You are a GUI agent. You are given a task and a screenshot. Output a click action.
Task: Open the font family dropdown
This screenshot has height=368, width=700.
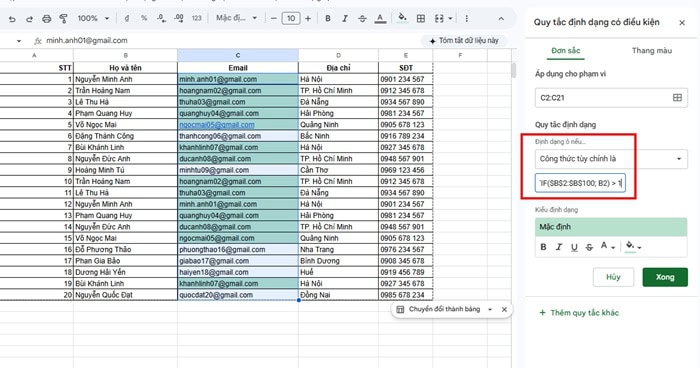[236, 18]
